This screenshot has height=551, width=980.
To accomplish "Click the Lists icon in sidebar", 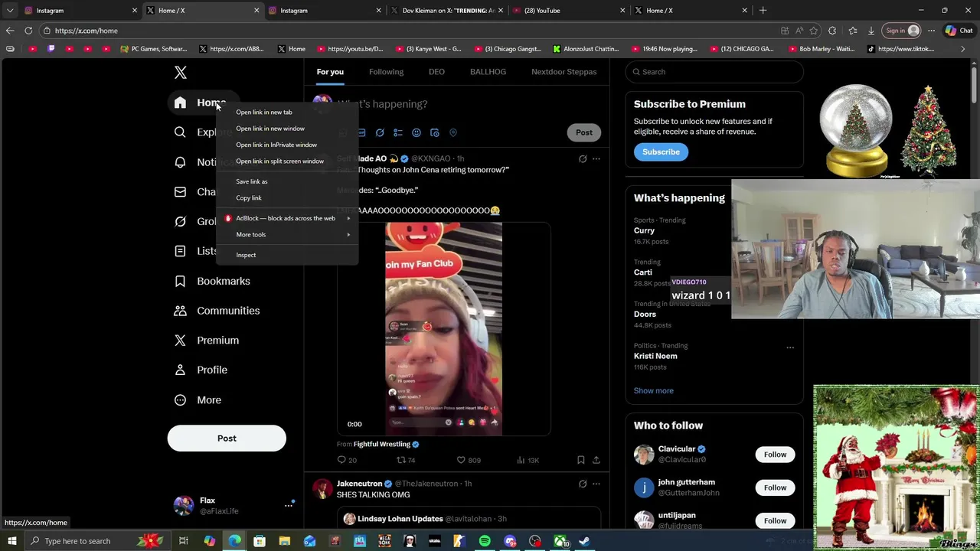I will point(180,251).
